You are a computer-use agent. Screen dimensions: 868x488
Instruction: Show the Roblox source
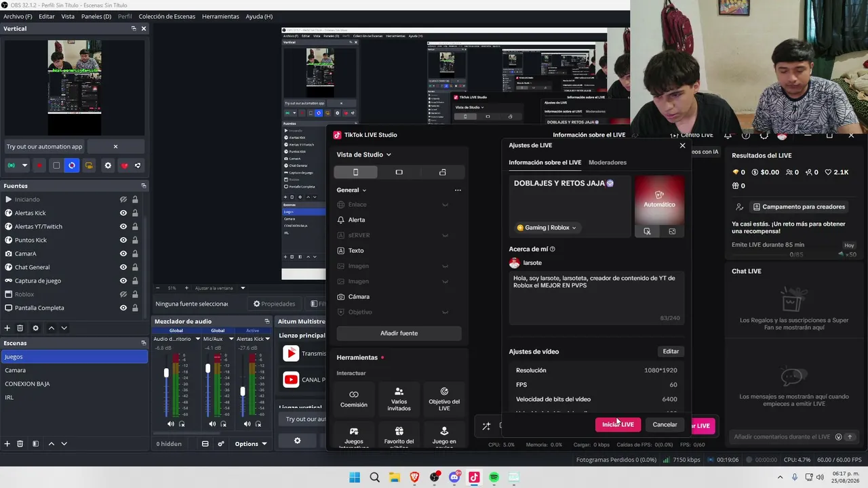pos(123,294)
